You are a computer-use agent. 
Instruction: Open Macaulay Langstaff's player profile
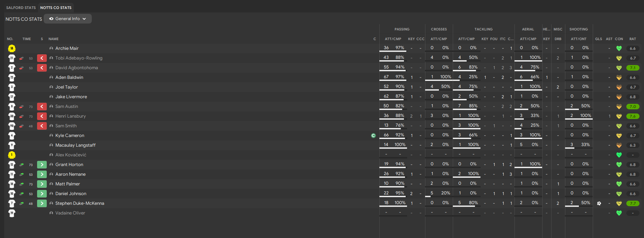pos(76,145)
